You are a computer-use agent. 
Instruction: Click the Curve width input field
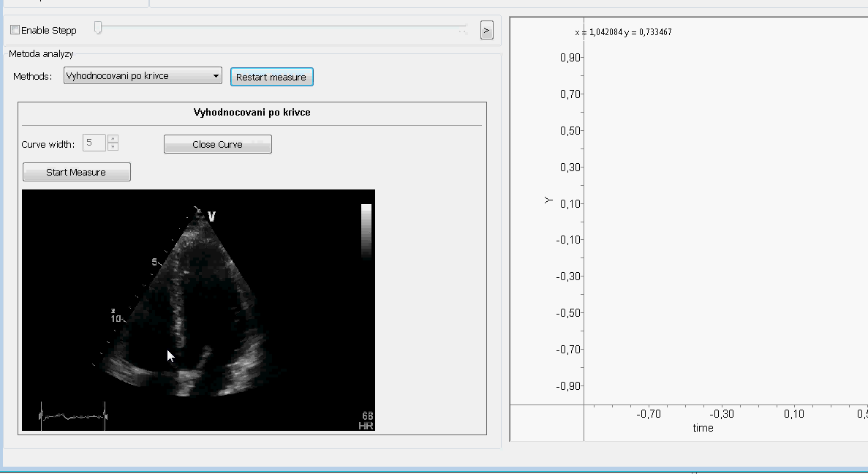click(94, 143)
